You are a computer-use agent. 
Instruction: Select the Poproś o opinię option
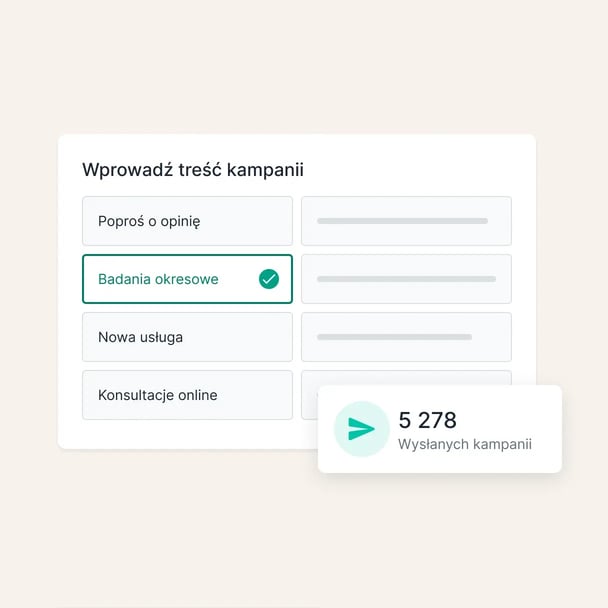(x=187, y=221)
